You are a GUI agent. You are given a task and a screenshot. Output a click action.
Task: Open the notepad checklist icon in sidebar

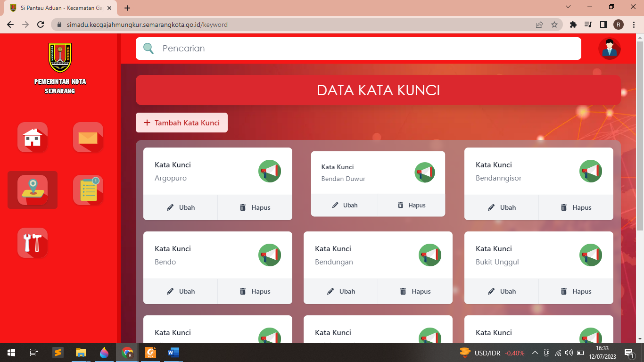tap(88, 190)
